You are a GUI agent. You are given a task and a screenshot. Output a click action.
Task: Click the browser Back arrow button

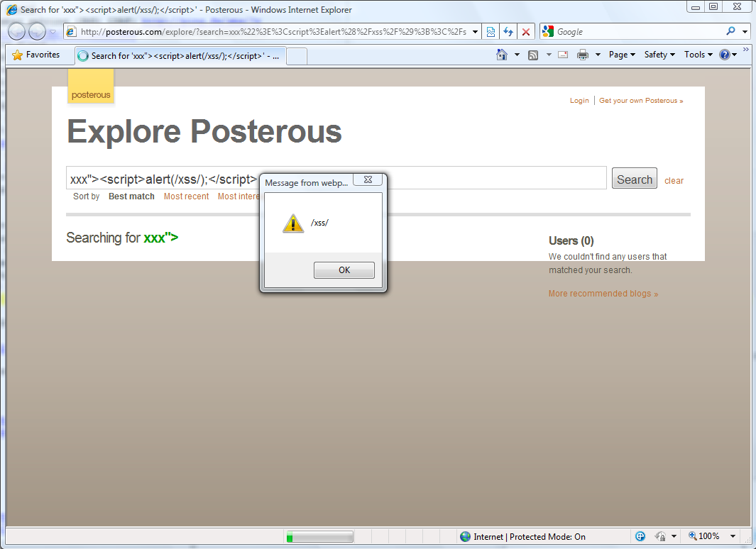[x=16, y=32]
